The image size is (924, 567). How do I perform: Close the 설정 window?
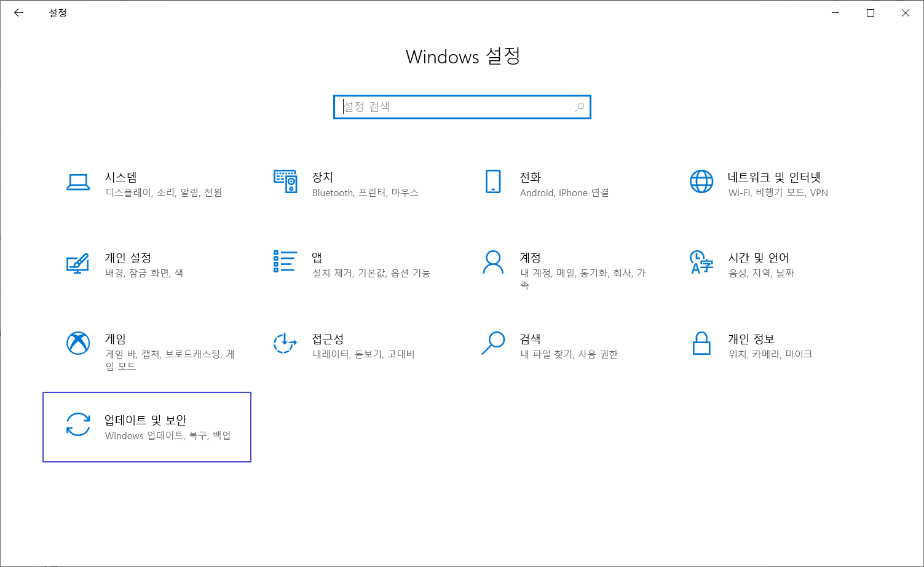point(906,13)
